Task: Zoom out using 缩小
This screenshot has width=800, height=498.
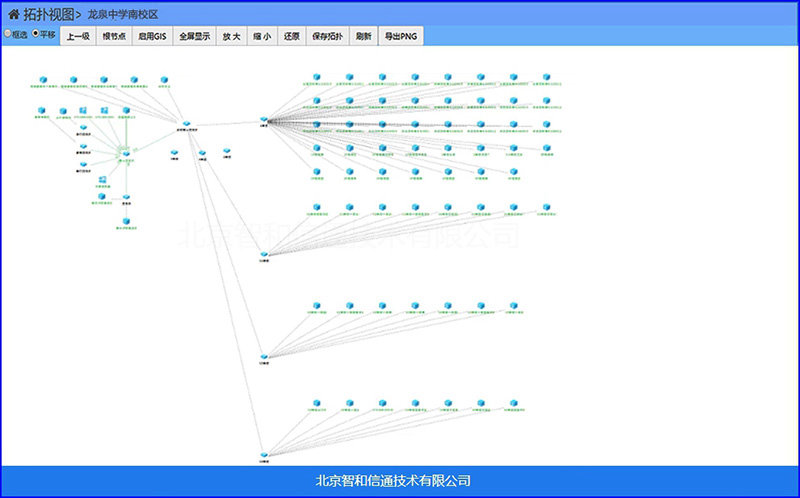Action: (x=262, y=36)
